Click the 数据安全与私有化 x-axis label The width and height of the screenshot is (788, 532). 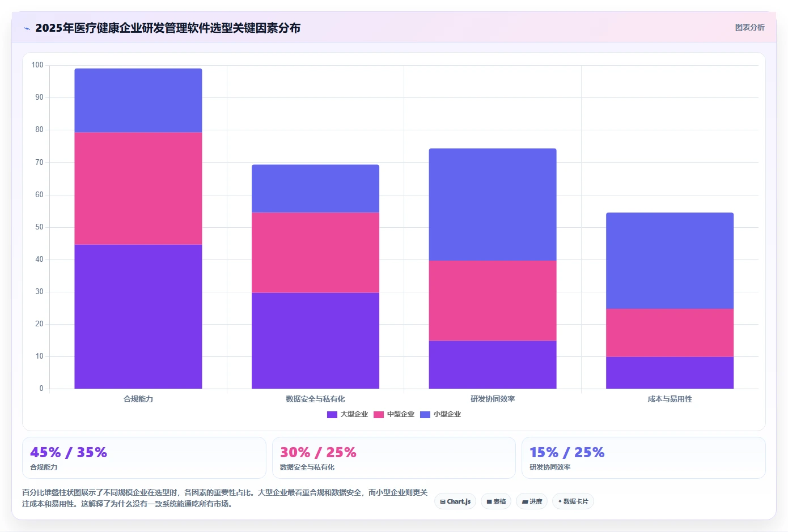(315, 399)
